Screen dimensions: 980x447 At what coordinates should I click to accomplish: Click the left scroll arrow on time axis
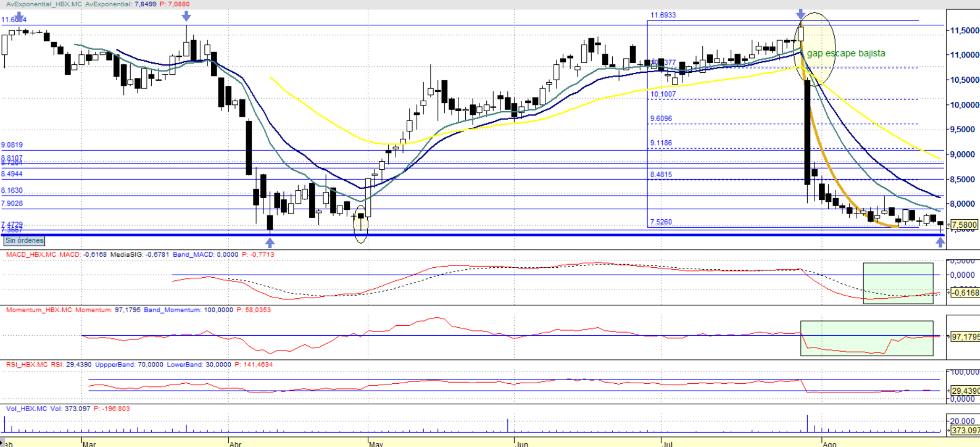point(3,443)
